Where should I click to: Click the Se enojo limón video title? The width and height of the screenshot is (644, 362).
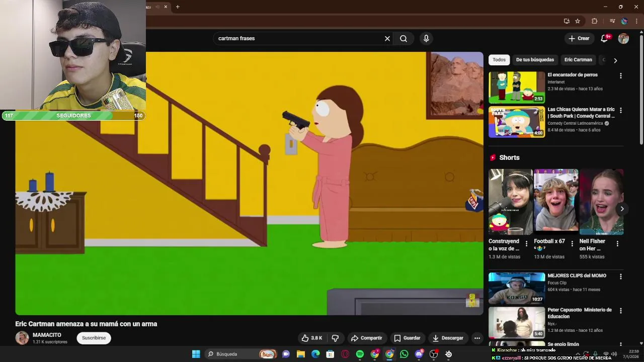[563, 344]
